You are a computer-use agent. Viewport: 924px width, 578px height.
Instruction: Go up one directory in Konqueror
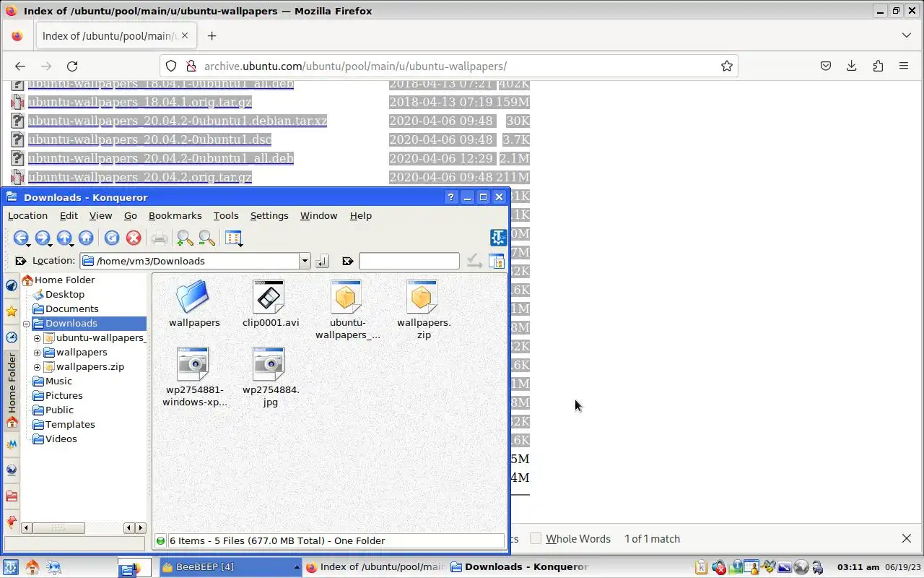pos(64,238)
